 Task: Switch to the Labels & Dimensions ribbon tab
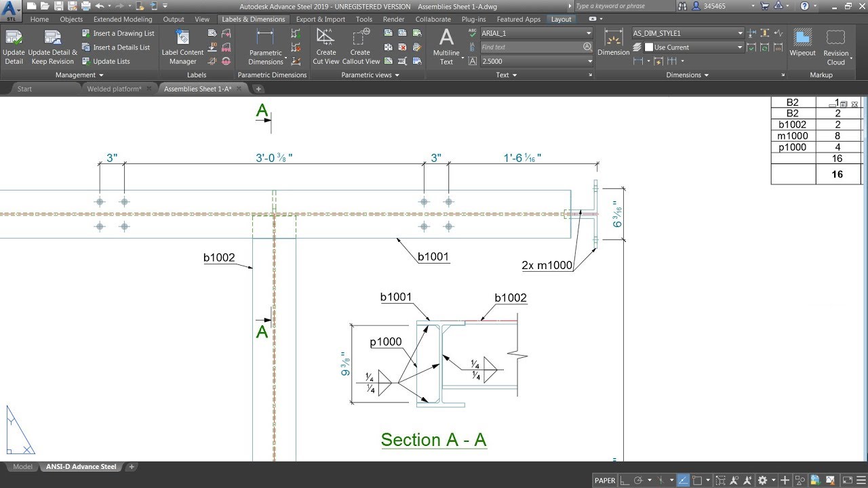(x=253, y=19)
